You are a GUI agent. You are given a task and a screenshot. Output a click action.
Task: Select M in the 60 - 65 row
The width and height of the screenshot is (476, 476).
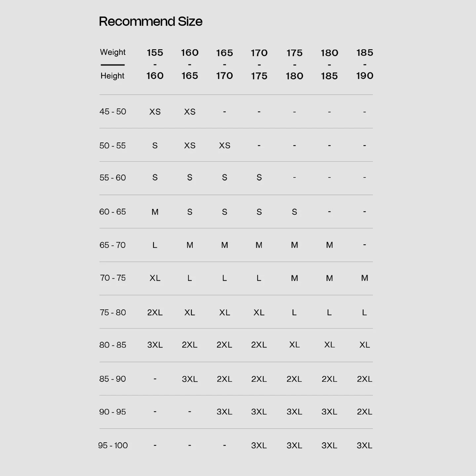pos(155,212)
